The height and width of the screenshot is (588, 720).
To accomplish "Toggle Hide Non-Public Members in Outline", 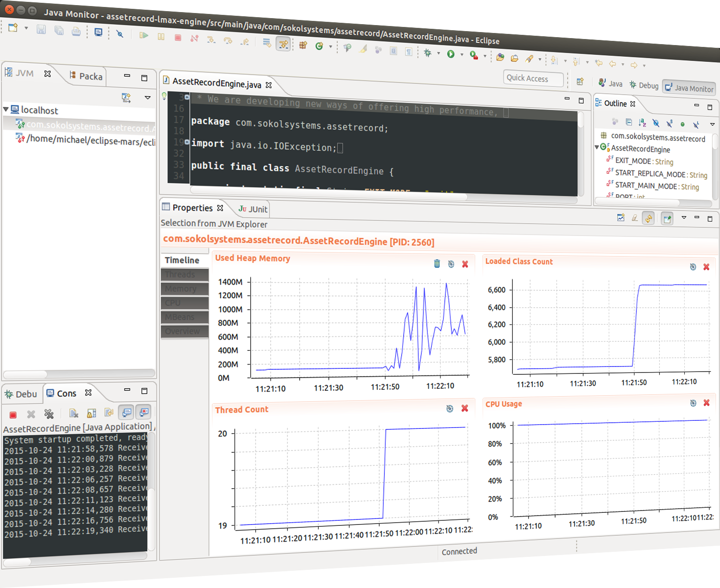I will coord(682,124).
